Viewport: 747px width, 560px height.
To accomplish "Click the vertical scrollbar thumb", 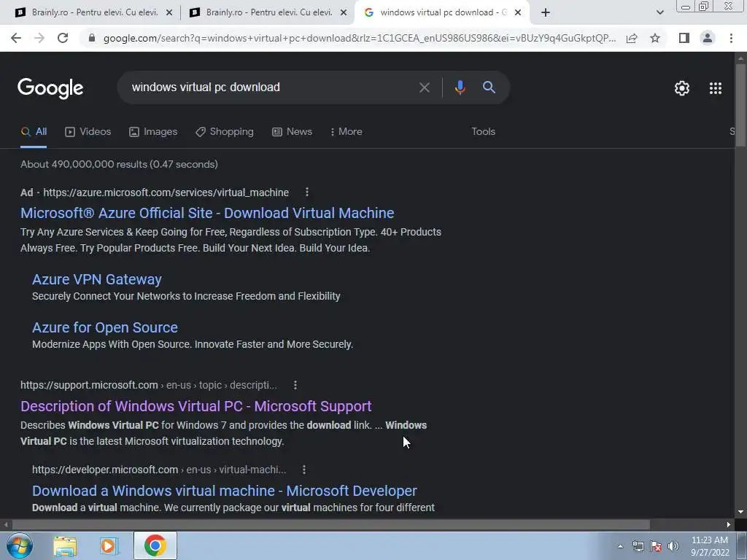I will pyautogui.click(x=740, y=105).
